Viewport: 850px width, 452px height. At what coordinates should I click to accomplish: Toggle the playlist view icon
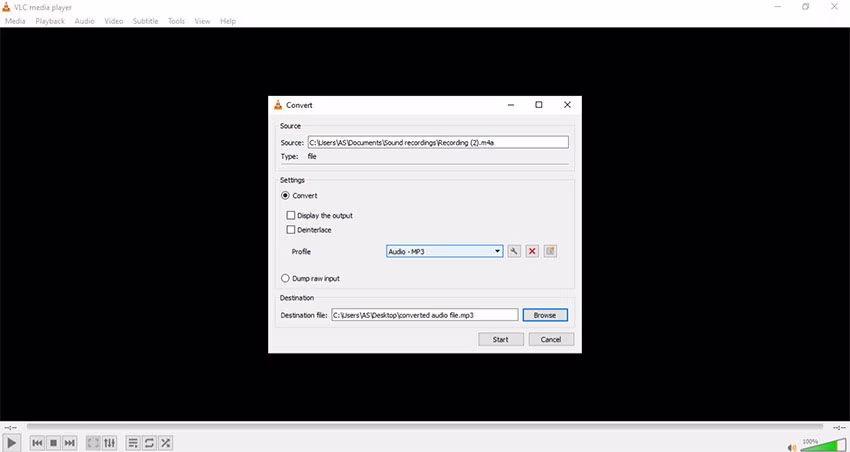[133, 443]
